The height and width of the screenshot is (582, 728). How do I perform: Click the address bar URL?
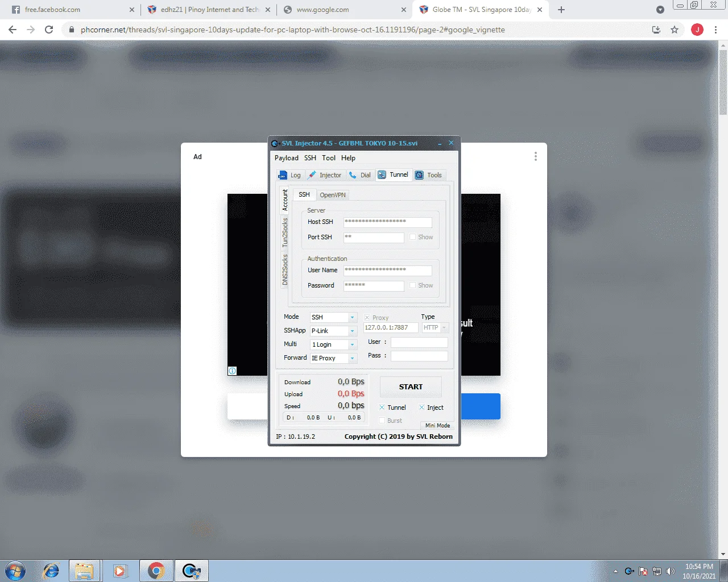292,30
